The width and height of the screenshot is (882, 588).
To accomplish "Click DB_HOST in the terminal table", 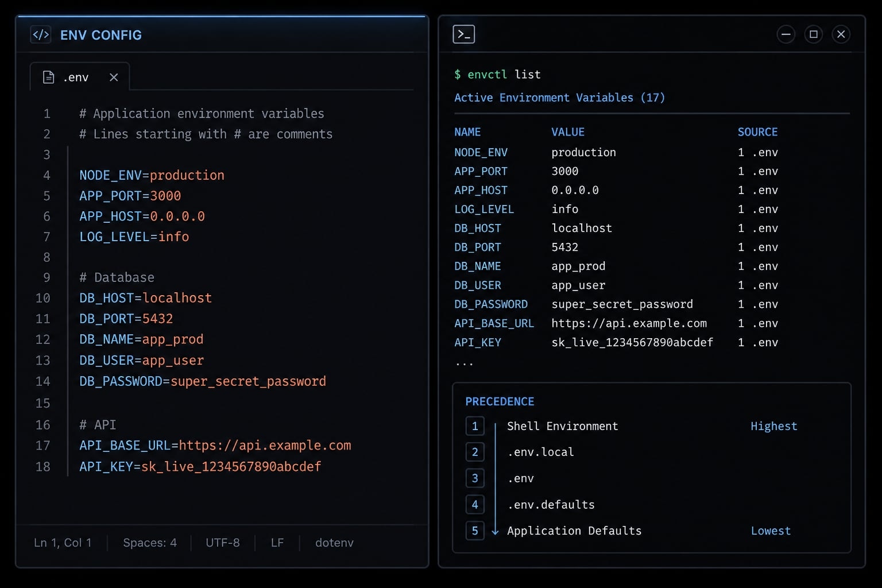I will click(x=478, y=229).
